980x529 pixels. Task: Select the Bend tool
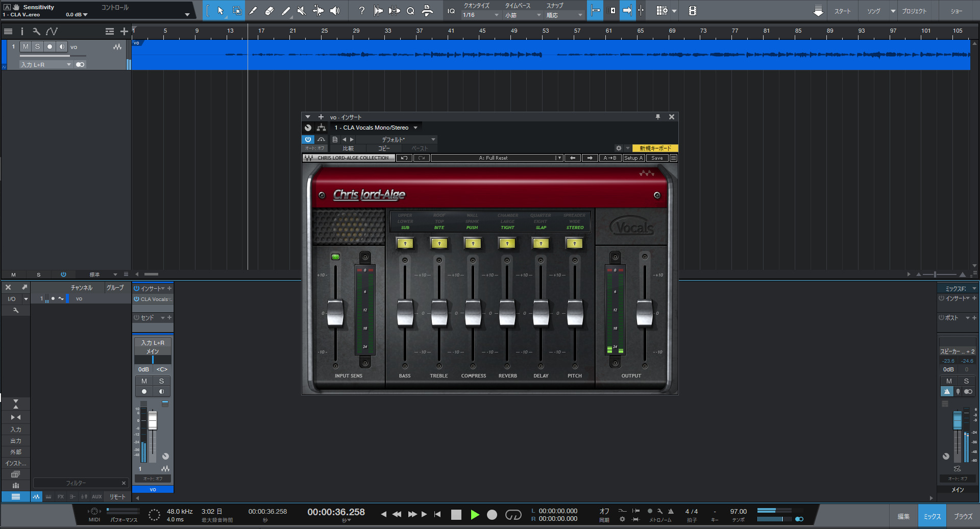click(318, 11)
